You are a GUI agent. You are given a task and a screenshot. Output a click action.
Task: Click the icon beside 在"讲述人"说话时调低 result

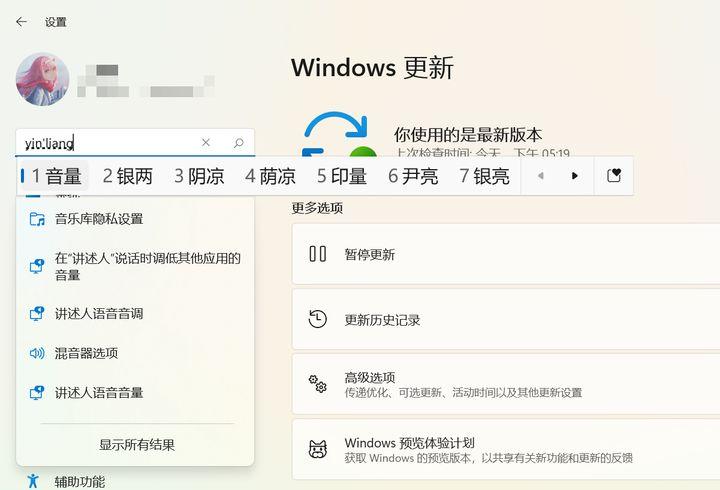coord(37,266)
